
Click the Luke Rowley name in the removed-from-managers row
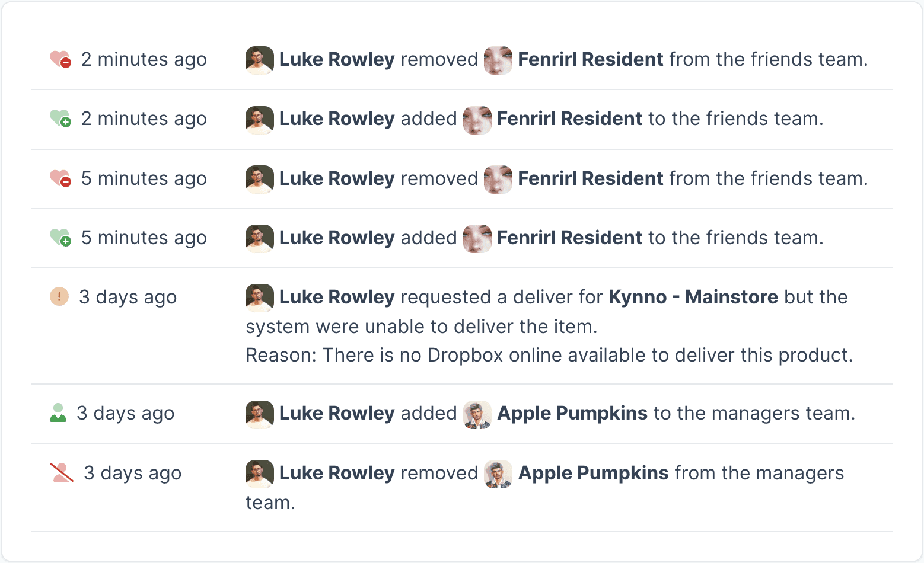(x=337, y=473)
